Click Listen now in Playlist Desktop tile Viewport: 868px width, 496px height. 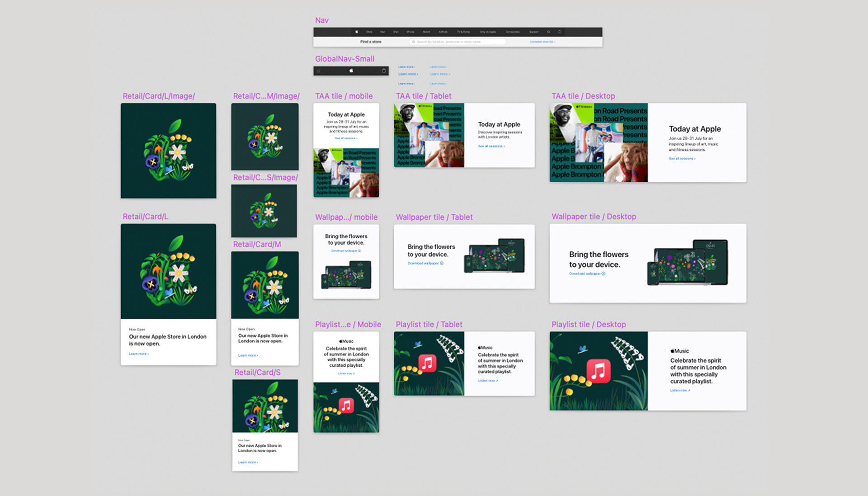pyautogui.click(x=680, y=391)
